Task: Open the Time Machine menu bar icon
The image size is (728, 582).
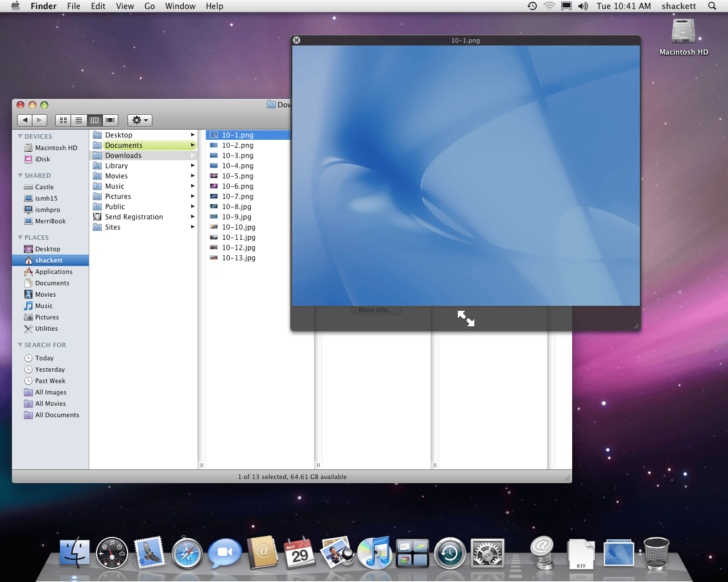Action: (x=532, y=6)
